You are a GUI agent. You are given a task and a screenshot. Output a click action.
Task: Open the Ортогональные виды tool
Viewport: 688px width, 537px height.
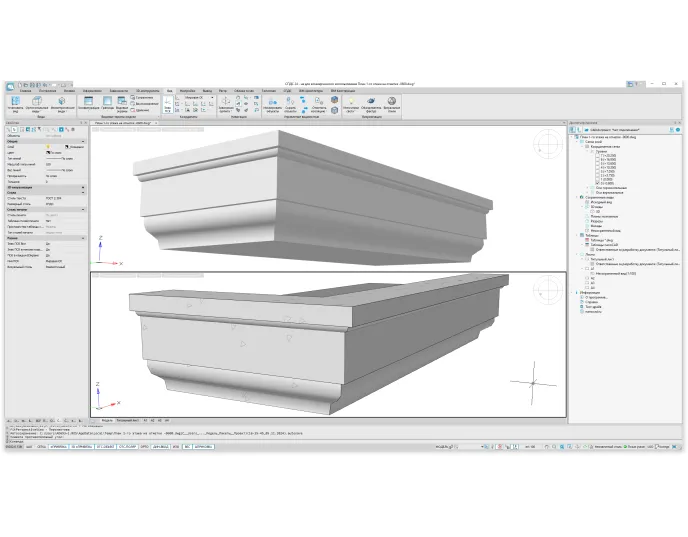point(37,103)
